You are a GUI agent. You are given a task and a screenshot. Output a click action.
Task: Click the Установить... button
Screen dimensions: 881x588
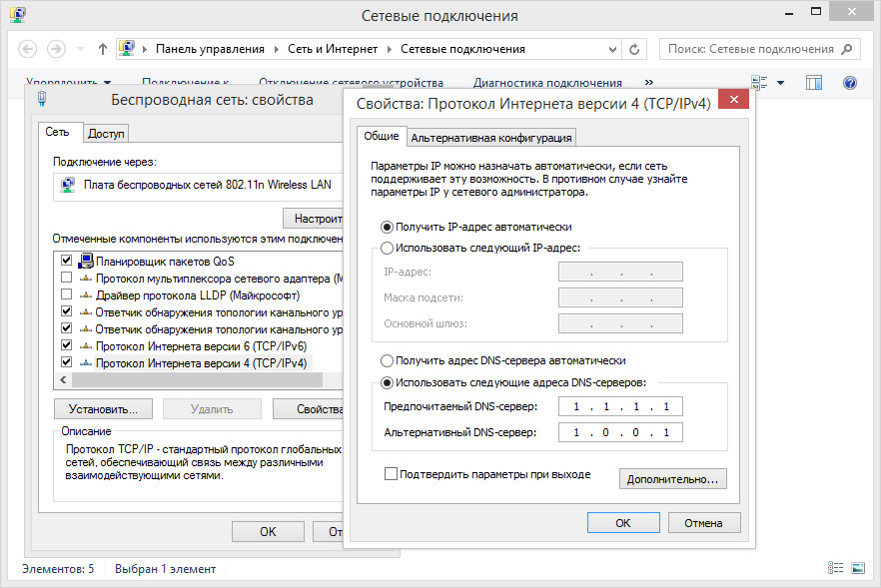click(x=104, y=409)
